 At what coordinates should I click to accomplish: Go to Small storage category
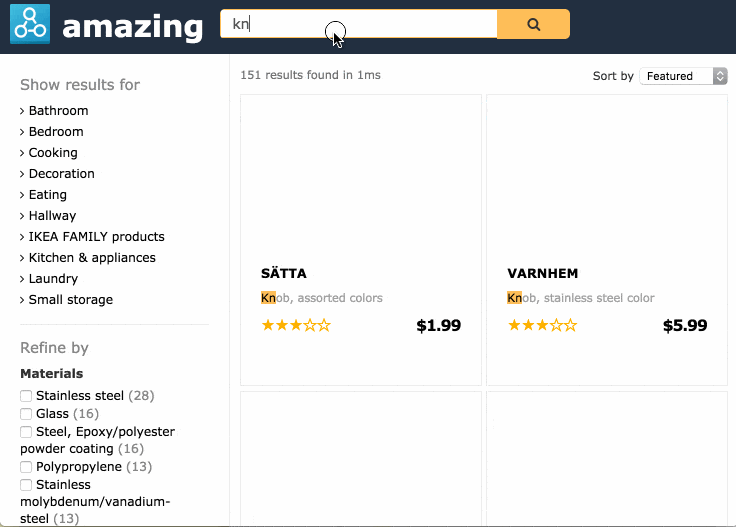pos(70,300)
